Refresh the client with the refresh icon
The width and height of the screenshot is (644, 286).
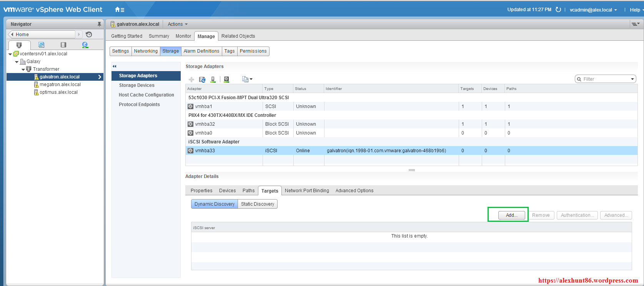point(558,10)
